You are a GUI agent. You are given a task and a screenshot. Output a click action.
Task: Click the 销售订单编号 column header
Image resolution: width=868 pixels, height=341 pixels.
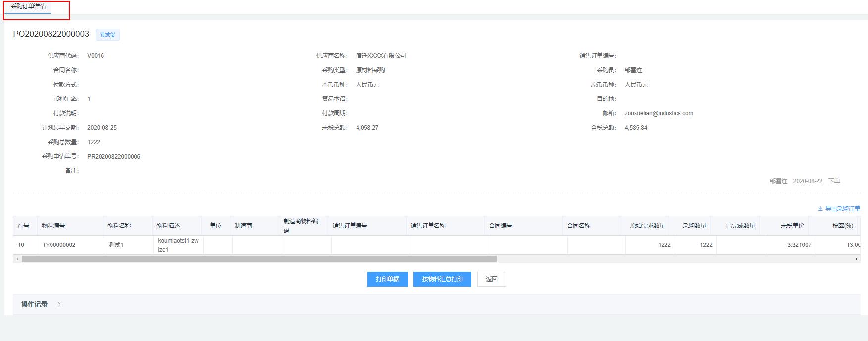(x=350, y=226)
